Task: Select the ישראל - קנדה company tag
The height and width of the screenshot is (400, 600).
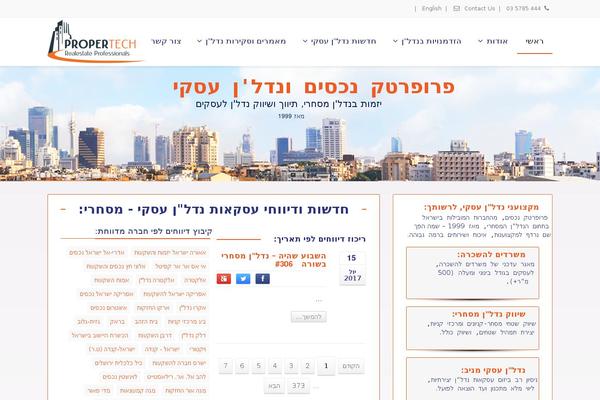Action: pos(162,349)
